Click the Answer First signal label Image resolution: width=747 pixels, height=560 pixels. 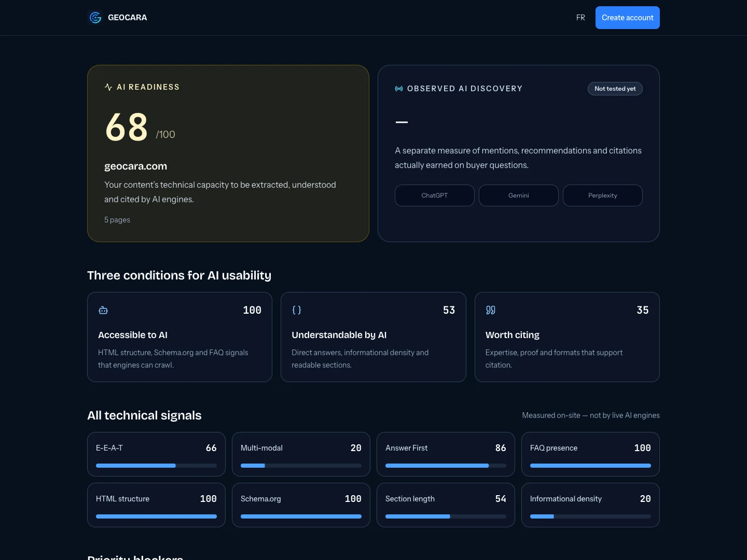tap(407, 448)
